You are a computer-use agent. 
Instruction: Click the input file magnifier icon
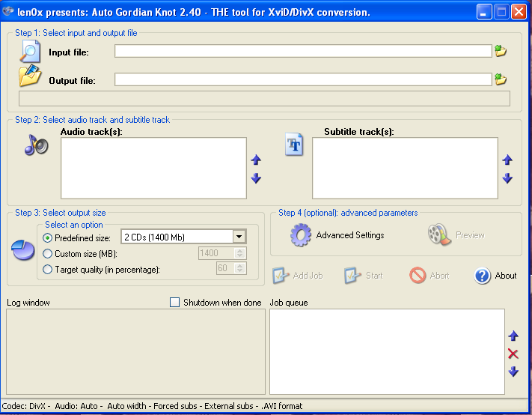(30, 52)
